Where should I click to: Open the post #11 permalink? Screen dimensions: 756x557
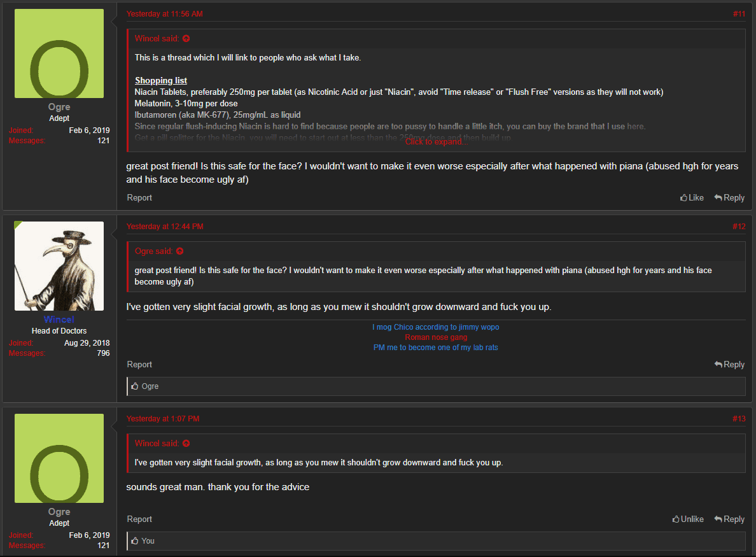(x=738, y=14)
